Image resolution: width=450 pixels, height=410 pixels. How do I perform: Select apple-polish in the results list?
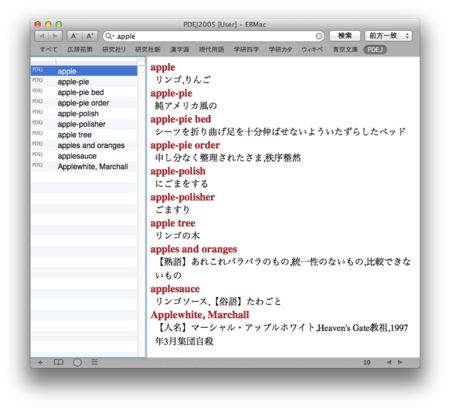coord(84,114)
